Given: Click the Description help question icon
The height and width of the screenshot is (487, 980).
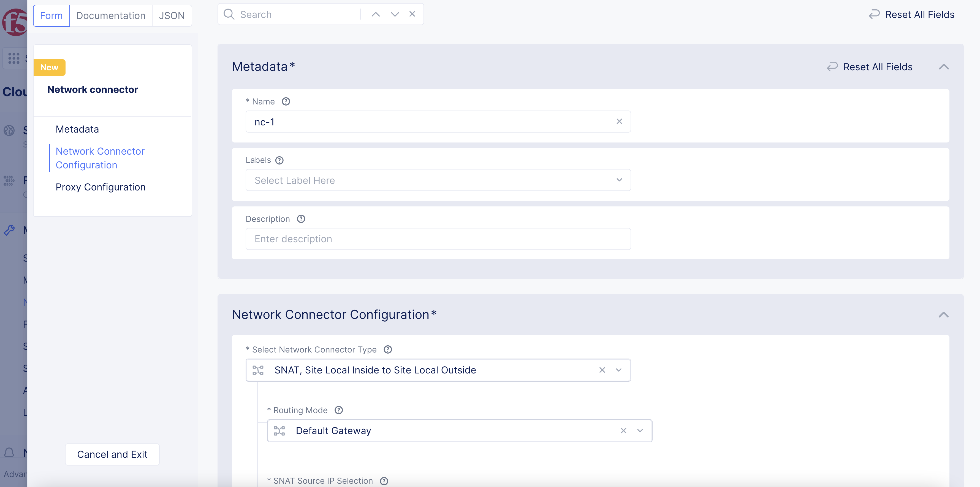Looking at the screenshot, I should (301, 219).
